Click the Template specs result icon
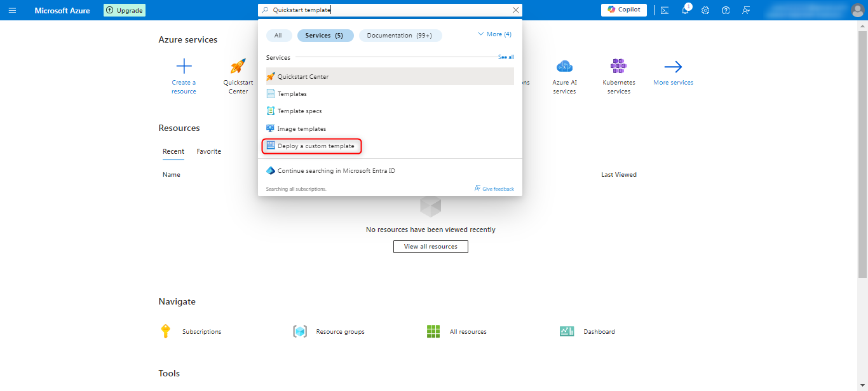This screenshot has height=391, width=868. [271, 111]
